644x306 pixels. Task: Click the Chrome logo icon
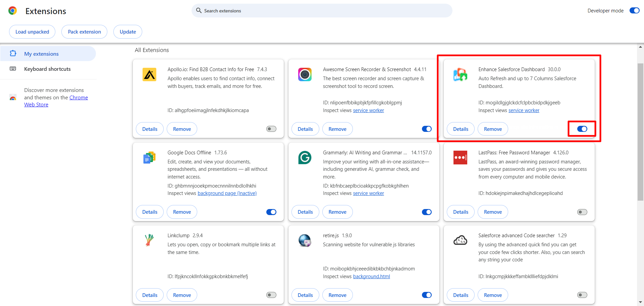click(x=13, y=11)
